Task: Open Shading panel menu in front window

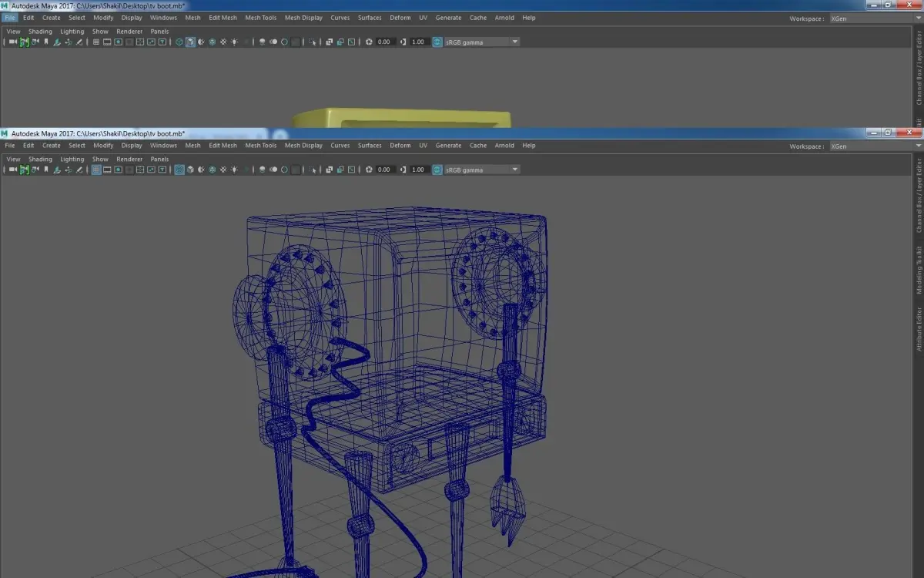Action: click(x=40, y=160)
